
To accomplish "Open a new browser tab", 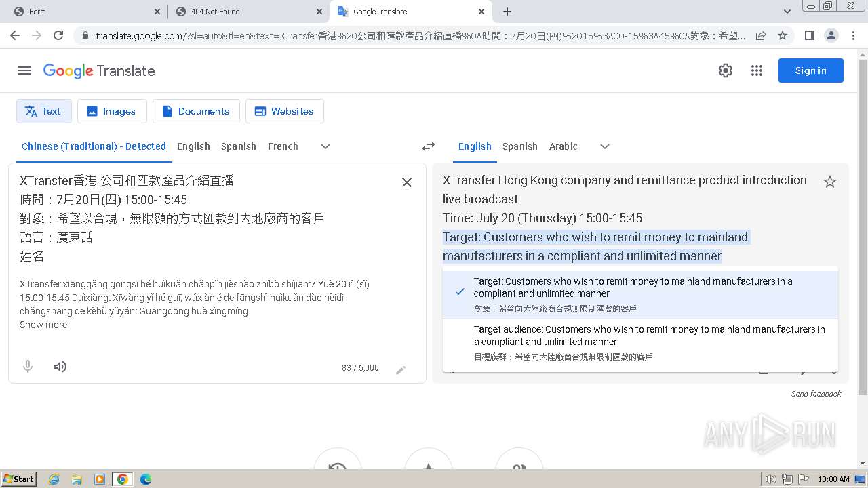I will point(507,12).
